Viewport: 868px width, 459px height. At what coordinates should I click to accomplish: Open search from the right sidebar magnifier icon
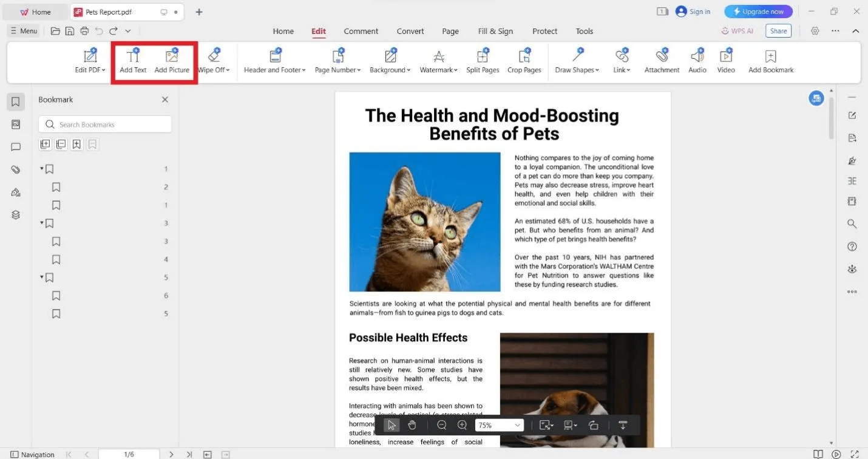pyautogui.click(x=852, y=223)
